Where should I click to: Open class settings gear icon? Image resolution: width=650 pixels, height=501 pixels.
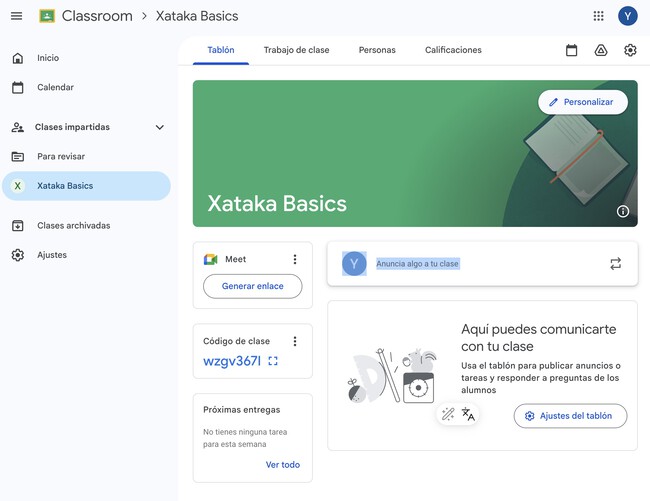(x=630, y=50)
